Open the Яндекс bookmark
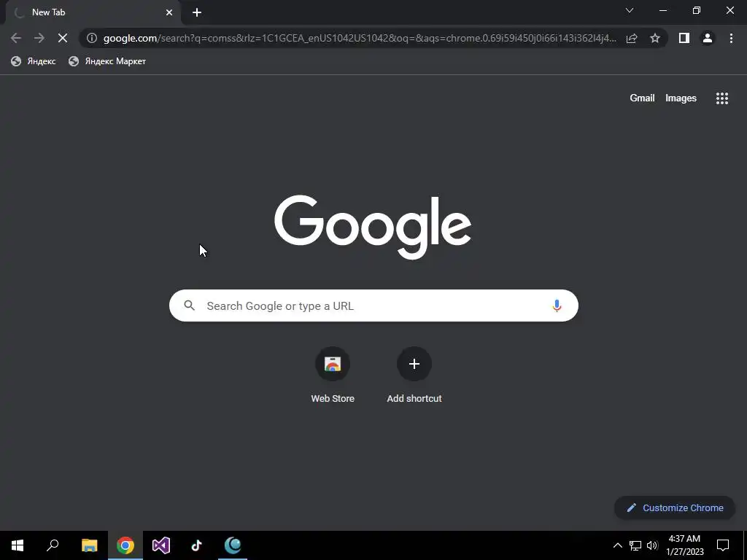Viewport: 747px width, 560px height. pos(34,61)
